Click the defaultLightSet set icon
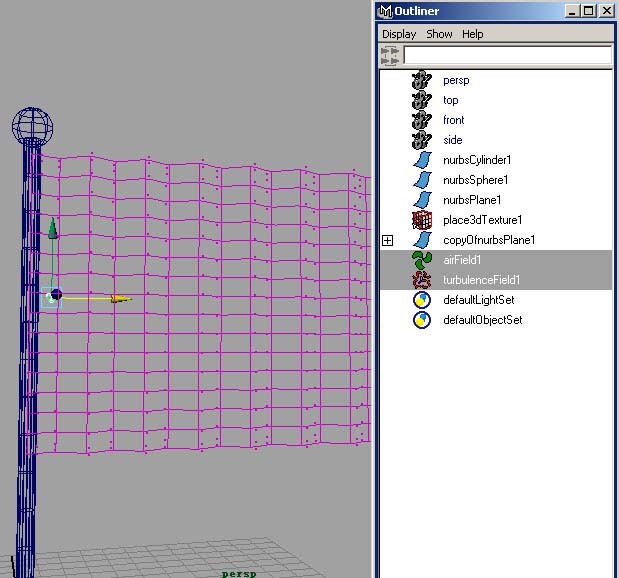The width and height of the screenshot is (619, 578). pyautogui.click(x=422, y=300)
